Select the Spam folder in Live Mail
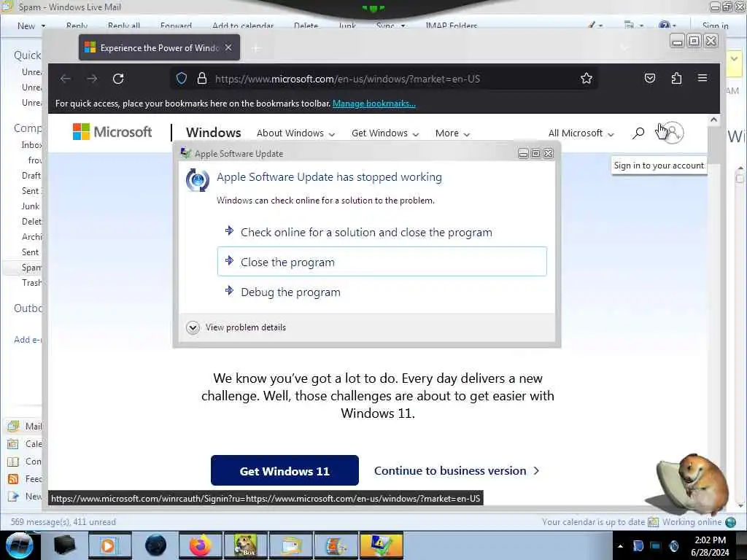Image resolution: width=747 pixels, height=560 pixels. (x=31, y=268)
